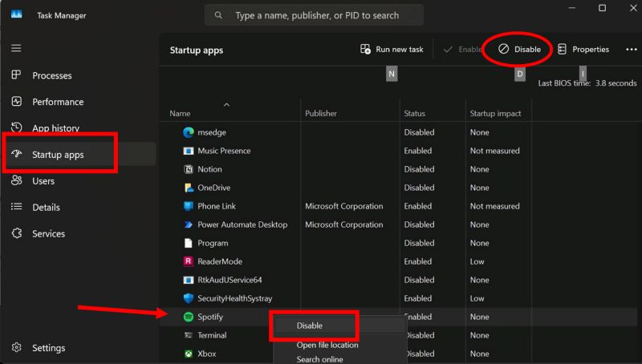The width and height of the screenshot is (642, 364).
Task: Sort by Name column header
Action: [180, 114]
